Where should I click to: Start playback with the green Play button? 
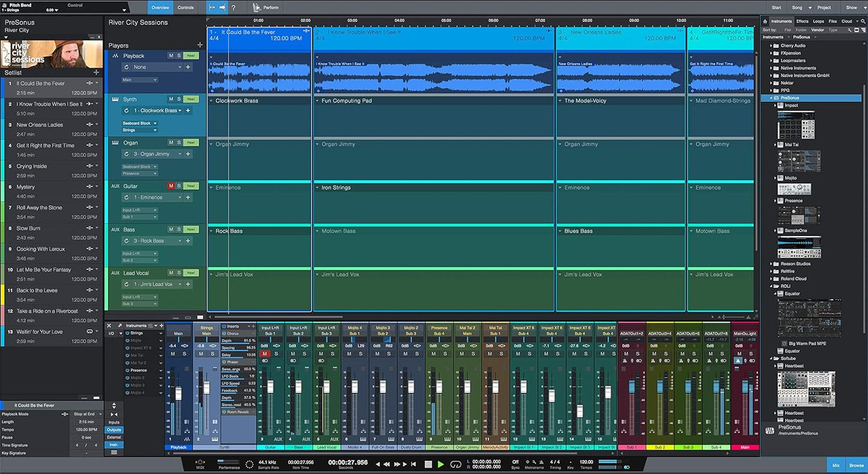point(440,464)
